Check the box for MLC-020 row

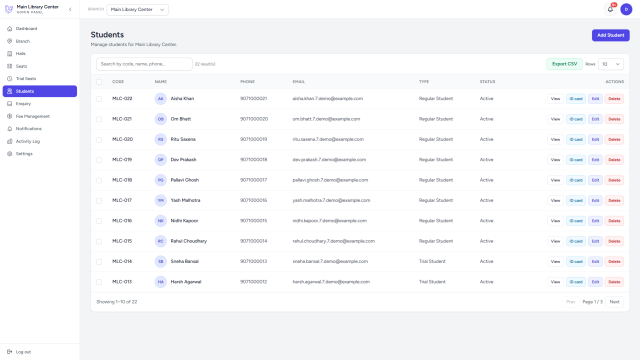pyautogui.click(x=99, y=140)
